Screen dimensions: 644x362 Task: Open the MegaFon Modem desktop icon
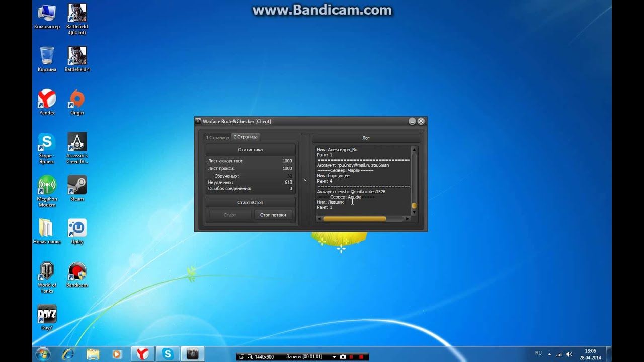pyautogui.click(x=47, y=191)
